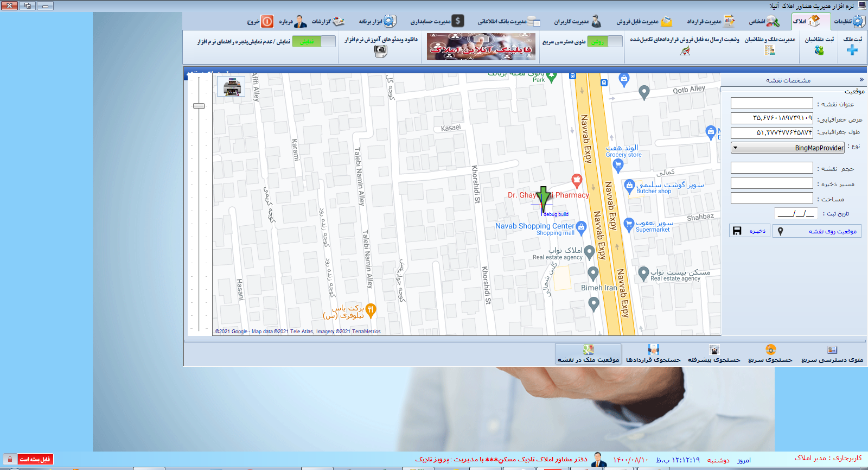Open Quick Access Menu (منوی دسترسی سریع) bottom tab
Image resolution: width=868 pixels, height=470 pixels.
pyautogui.click(x=832, y=354)
